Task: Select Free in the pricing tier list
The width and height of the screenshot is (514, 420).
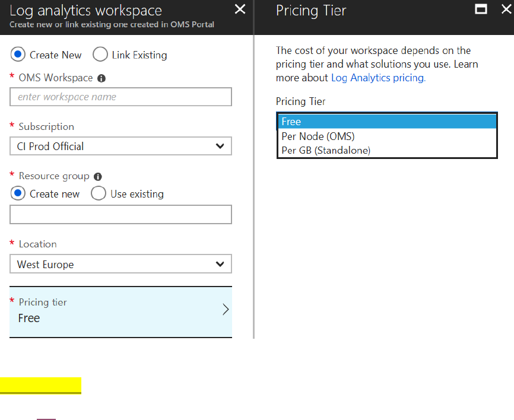Action: tap(386, 122)
